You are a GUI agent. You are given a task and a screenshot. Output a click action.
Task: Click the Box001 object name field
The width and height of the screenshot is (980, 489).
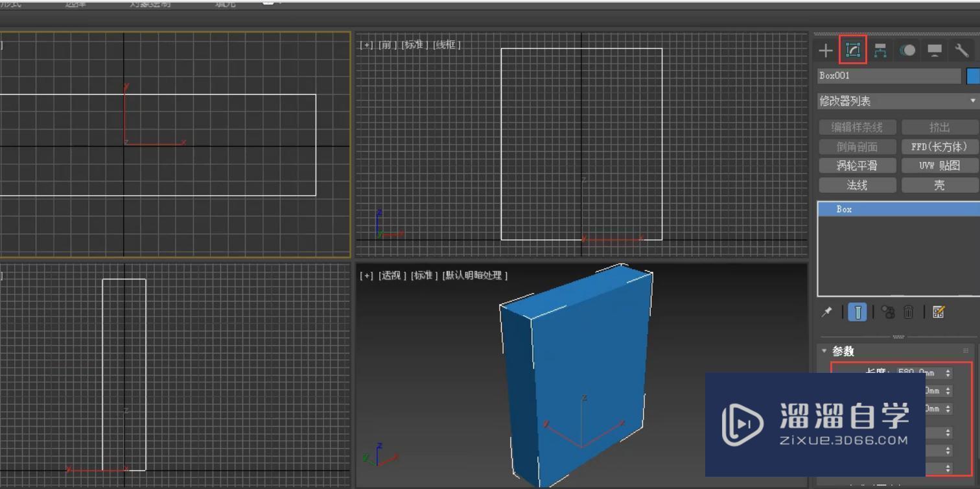tap(889, 76)
